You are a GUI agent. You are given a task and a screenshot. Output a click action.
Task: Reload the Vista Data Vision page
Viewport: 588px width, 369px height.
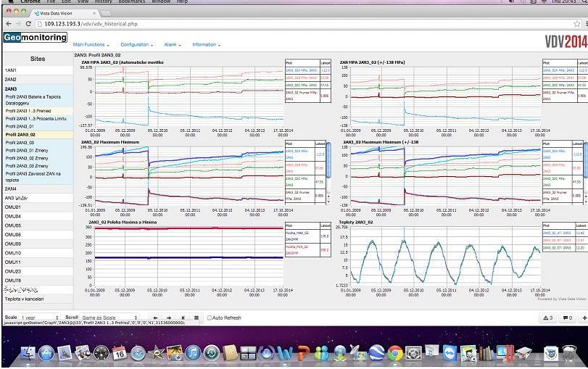(28, 24)
